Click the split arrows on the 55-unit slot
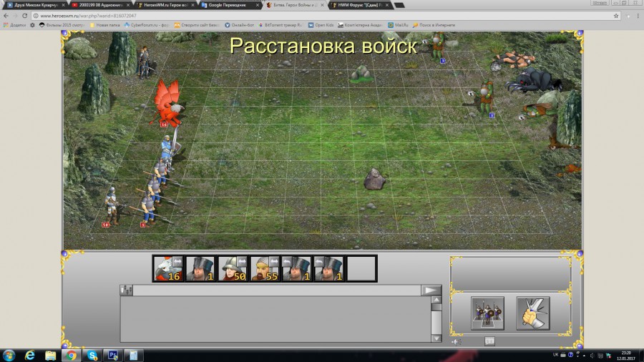This screenshot has width=644, height=362. coord(274,261)
